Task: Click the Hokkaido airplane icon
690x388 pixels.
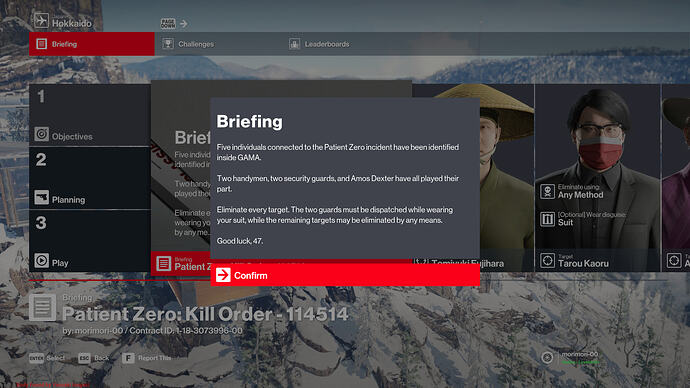Action: click(x=41, y=20)
